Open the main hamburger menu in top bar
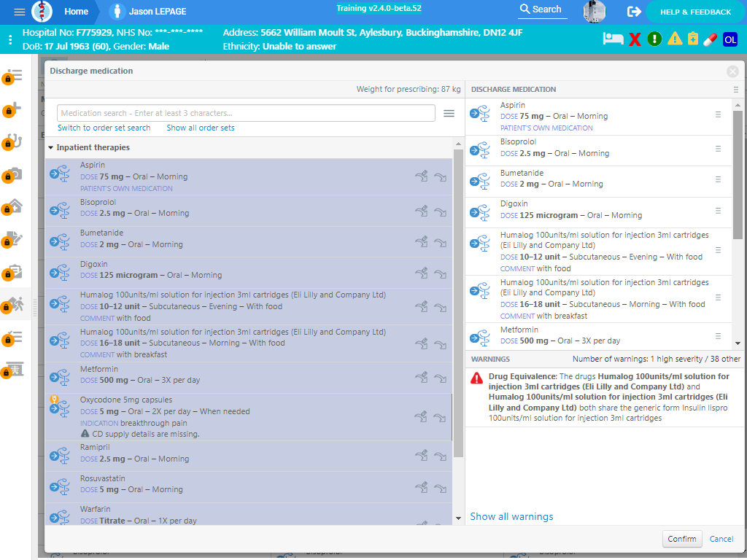Viewport: 747px width, 560px height. pyautogui.click(x=20, y=12)
